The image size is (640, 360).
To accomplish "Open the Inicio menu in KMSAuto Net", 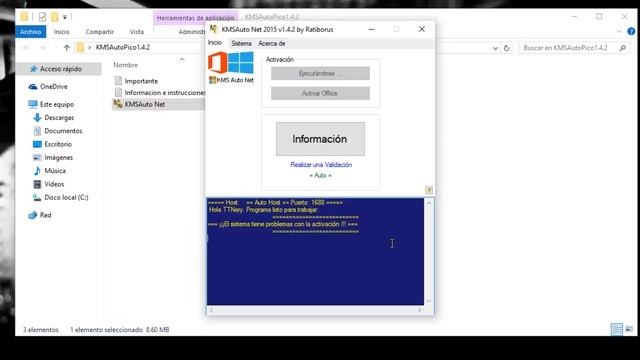I will coord(215,42).
